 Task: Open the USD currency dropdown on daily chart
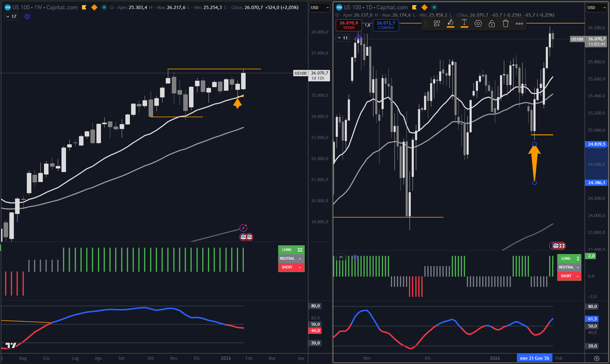point(596,8)
